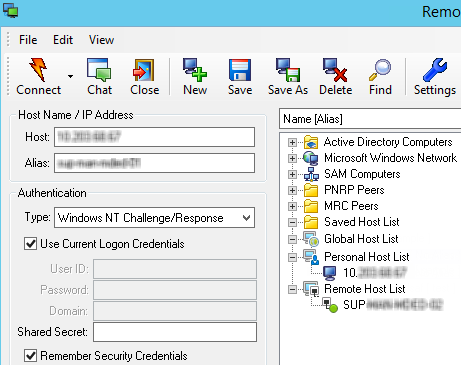Image resolution: width=461 pixels, height=365 pixels.
Task: Collapse Global Host List node
Action: [x=292, y=239]
